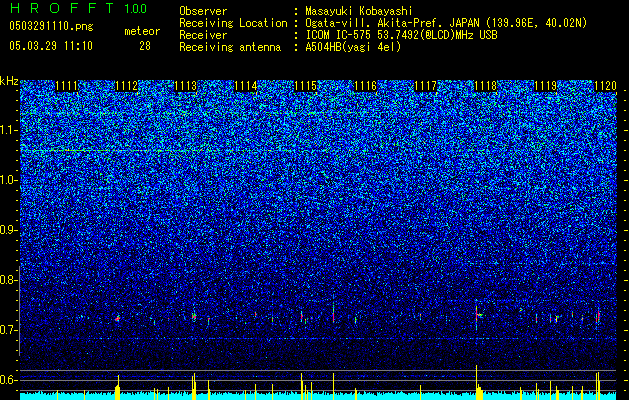Click the "Observer" field label
Viewport: 629px width, 400px height.
(x=203, y=11)
